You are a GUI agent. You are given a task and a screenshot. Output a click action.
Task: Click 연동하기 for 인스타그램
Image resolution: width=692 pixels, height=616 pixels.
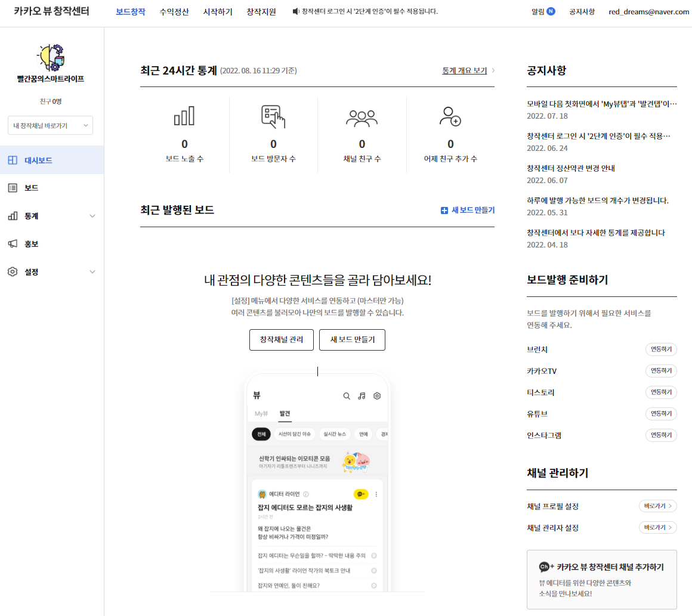click(660, 435)
